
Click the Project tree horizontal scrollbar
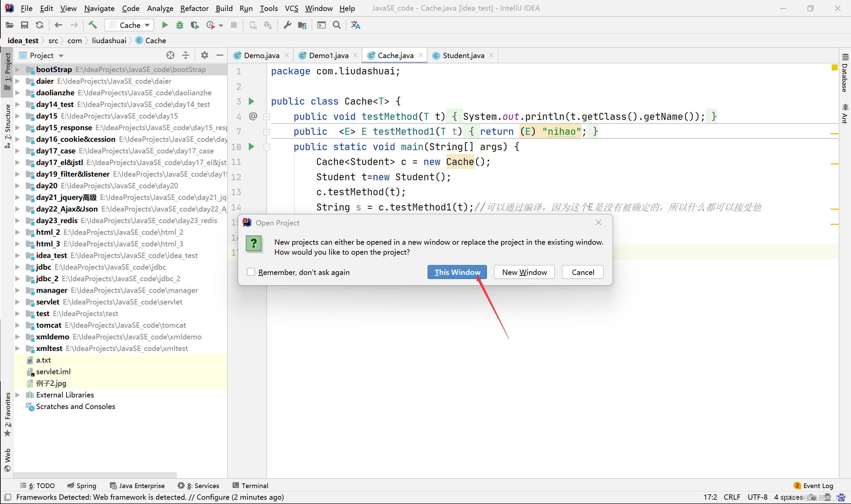pyautogui.click(x=95, y=474)
